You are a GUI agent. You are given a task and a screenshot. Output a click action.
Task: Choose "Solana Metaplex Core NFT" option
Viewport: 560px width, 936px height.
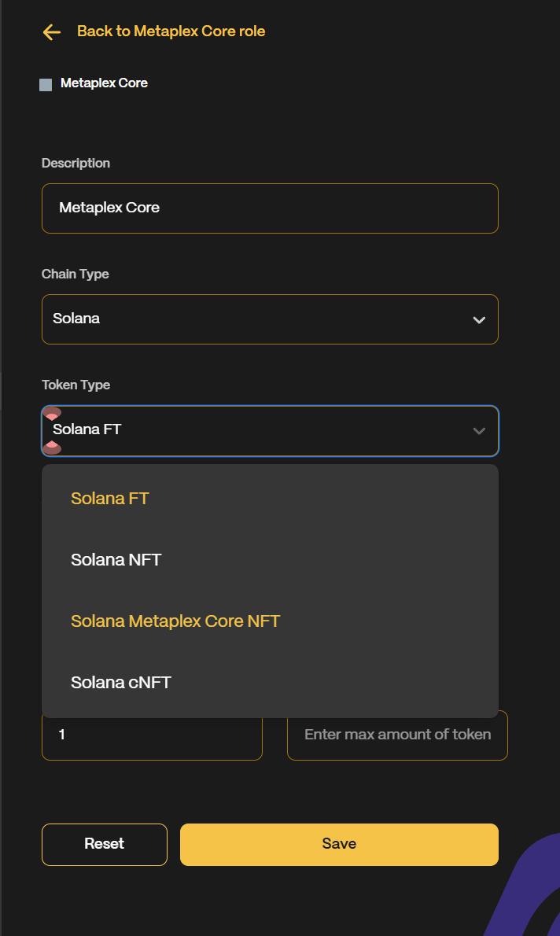pyautogui.click(x=175, y=621)
